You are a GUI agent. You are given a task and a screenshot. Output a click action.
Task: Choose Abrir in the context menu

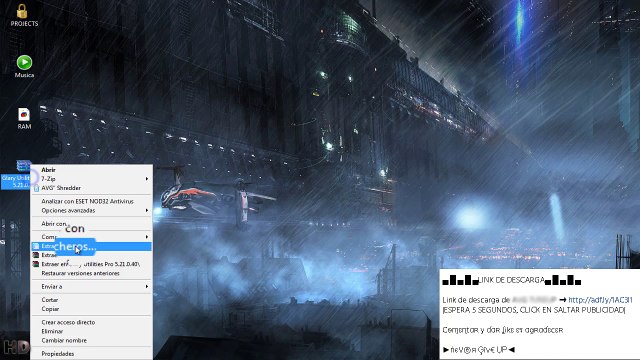49,170
